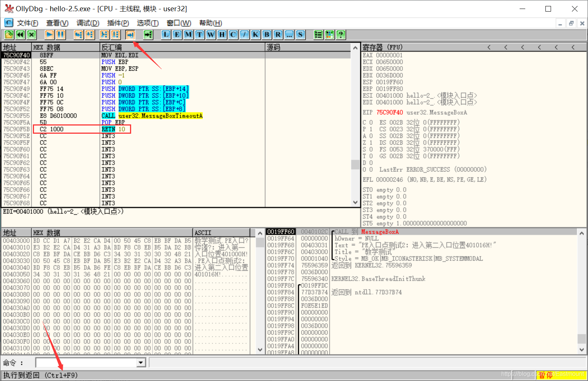
Task: Open the 调试(D) menu
Action: coord(88,23)
